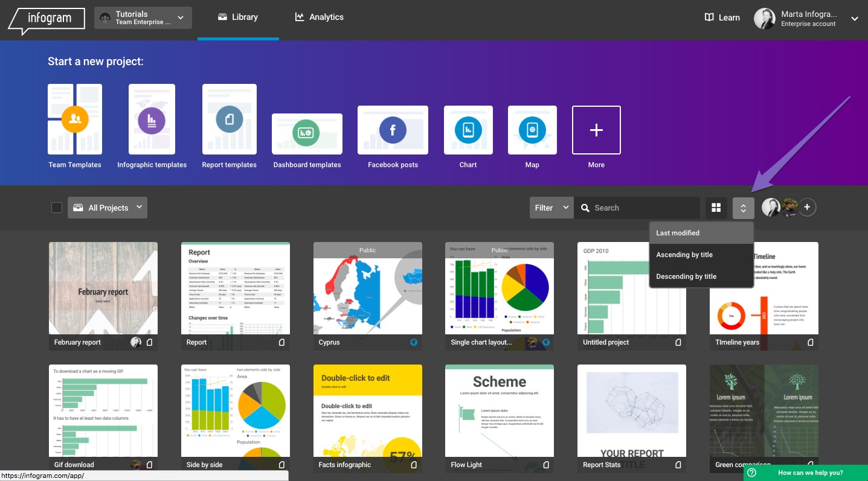
Task: Choose Descending by title sort option
Action: click(x=686, y=276)
